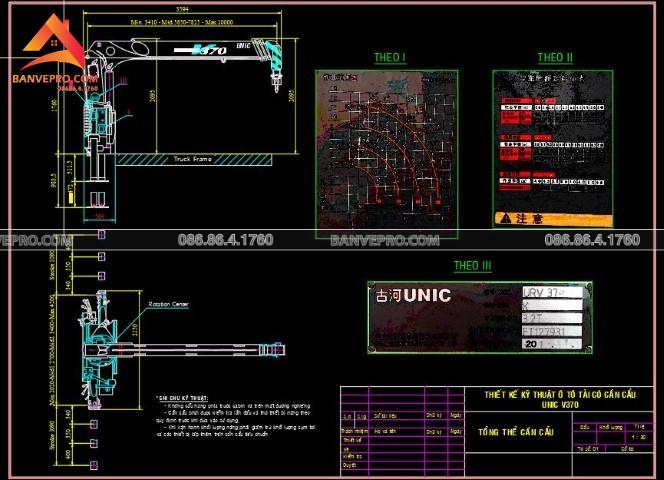Viewport: 664px width, 480px height.
Task: Click the 'Khối lượng' cell in title block
Action: tap(610, 427)
